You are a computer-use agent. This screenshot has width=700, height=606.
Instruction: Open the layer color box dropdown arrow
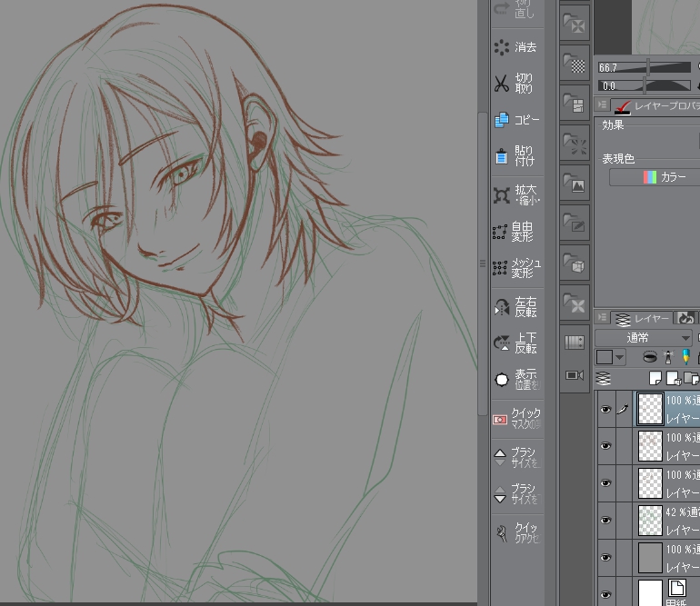pos(620,357)
